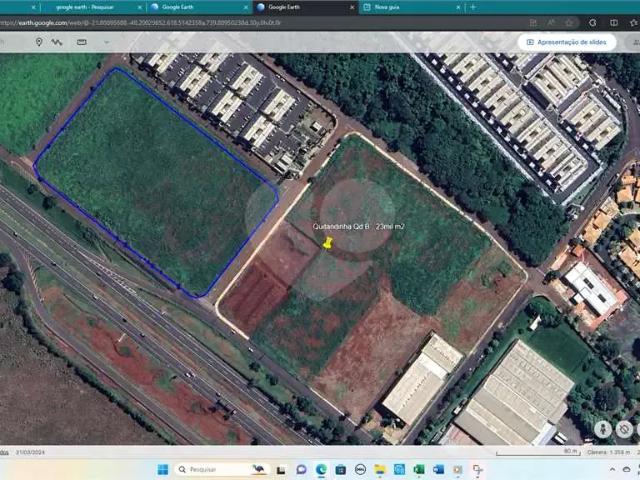Image resolution: width=640 pixels, height=480 pixels.
Task: Open File Explorer from the taskbar
Action: (380, 469)
